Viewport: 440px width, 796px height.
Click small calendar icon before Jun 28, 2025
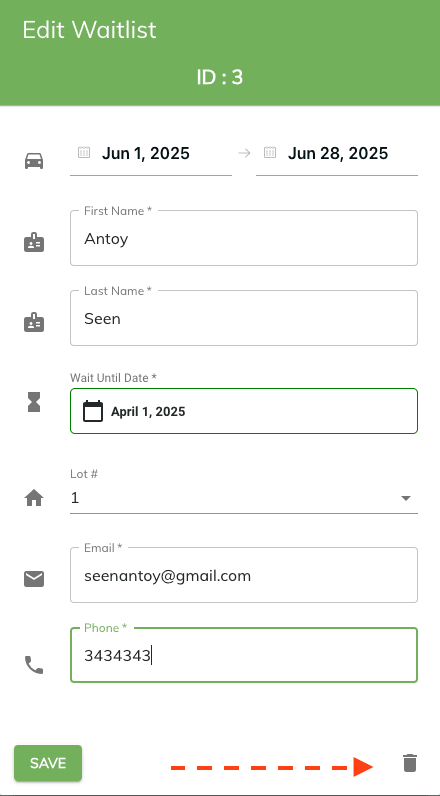click(270, 152)
